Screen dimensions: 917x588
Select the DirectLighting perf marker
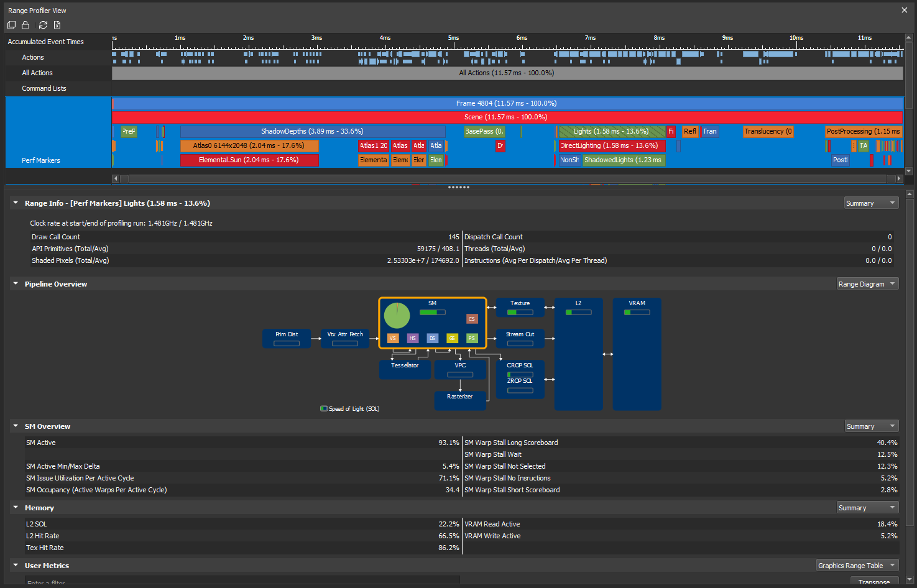(x=612, y=145)
